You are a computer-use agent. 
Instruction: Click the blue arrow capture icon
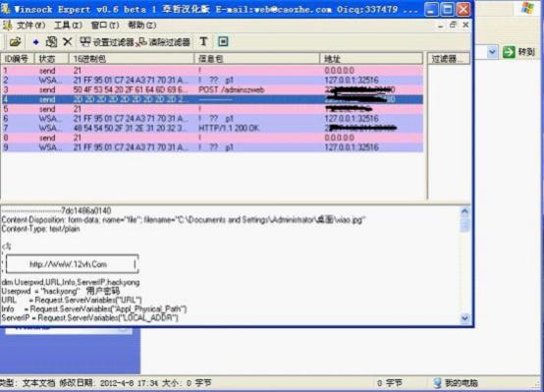point(35,42)
